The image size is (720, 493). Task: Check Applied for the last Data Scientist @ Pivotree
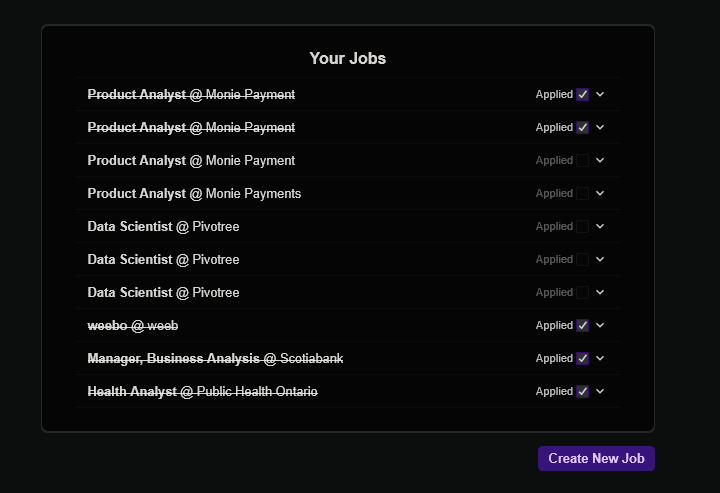click(582, 293)
